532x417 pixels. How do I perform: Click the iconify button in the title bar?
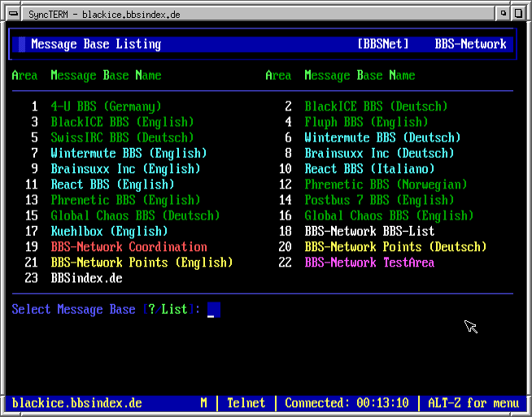[x=504, y=14]
